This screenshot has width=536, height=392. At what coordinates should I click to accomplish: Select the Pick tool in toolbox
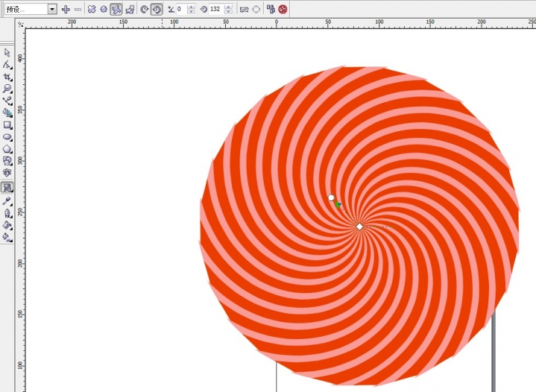(x=7, y=53)
